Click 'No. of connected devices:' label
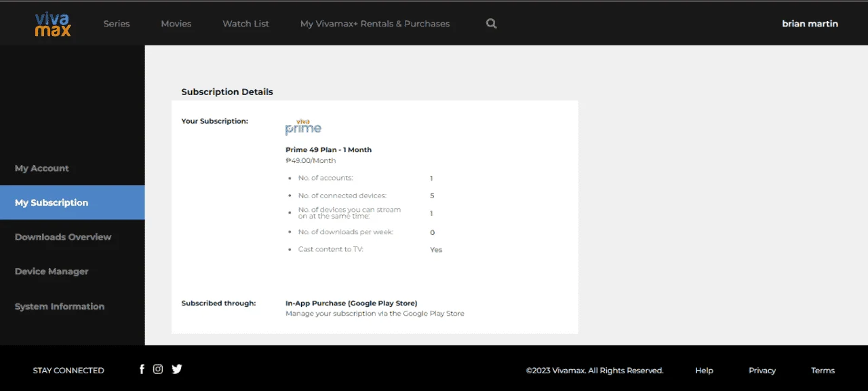 coord(342,195)
